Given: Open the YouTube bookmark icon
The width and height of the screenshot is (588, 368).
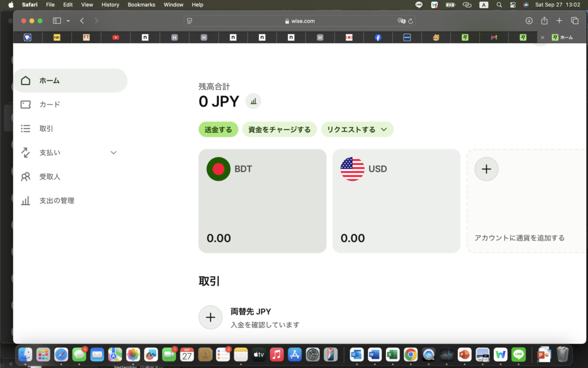Looking at the screenshot, I should click(x=116, y=37).
